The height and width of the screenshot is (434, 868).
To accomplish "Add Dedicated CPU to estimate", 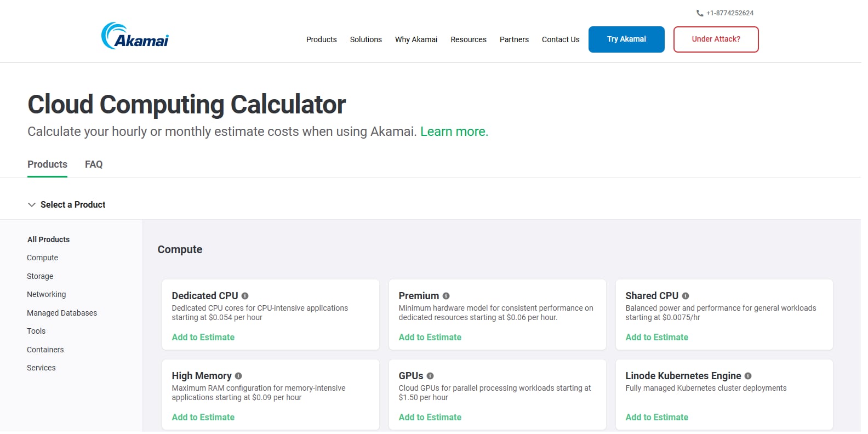I will coord(203,338).
